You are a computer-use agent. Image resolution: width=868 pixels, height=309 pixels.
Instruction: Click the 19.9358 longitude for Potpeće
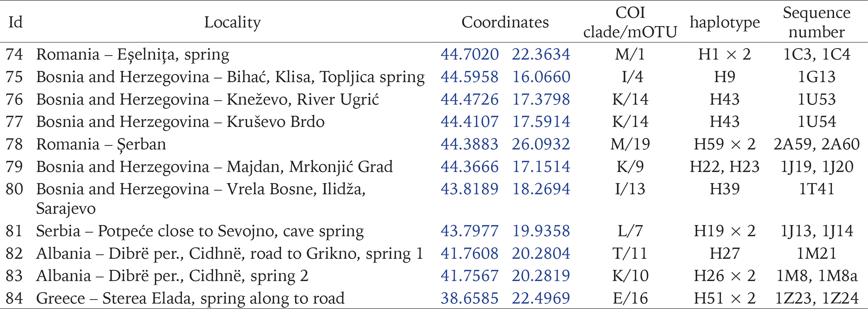(x=541, y=231)
